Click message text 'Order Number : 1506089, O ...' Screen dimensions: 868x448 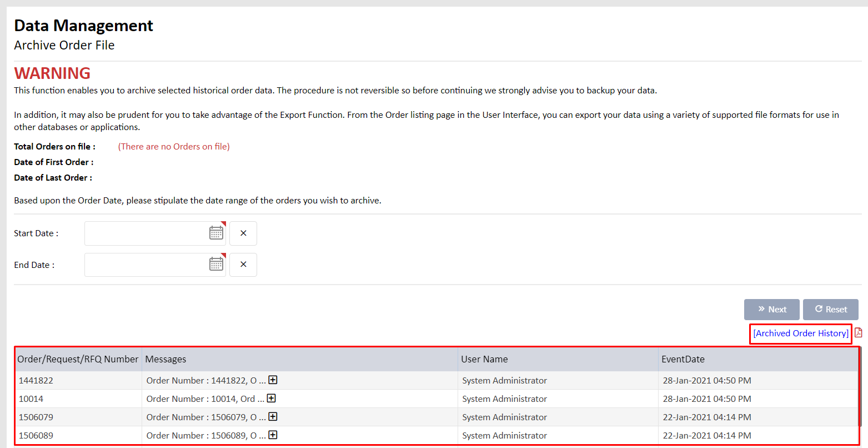(206, 435)
